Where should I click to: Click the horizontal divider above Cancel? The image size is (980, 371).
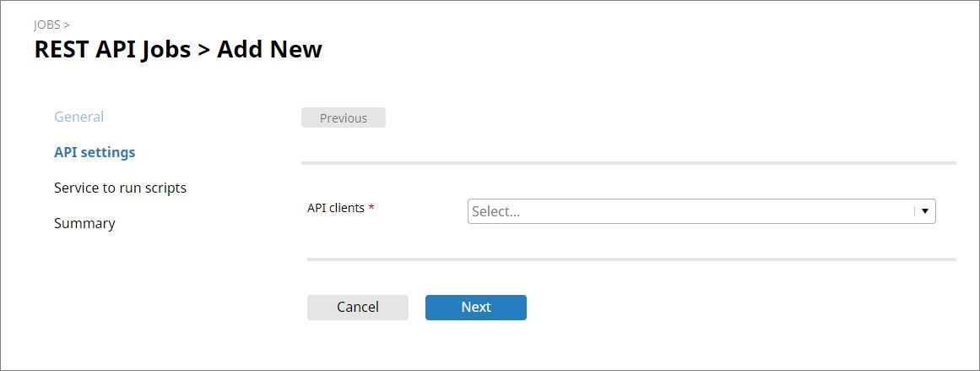pyautogui.click(x=631, y=259)
